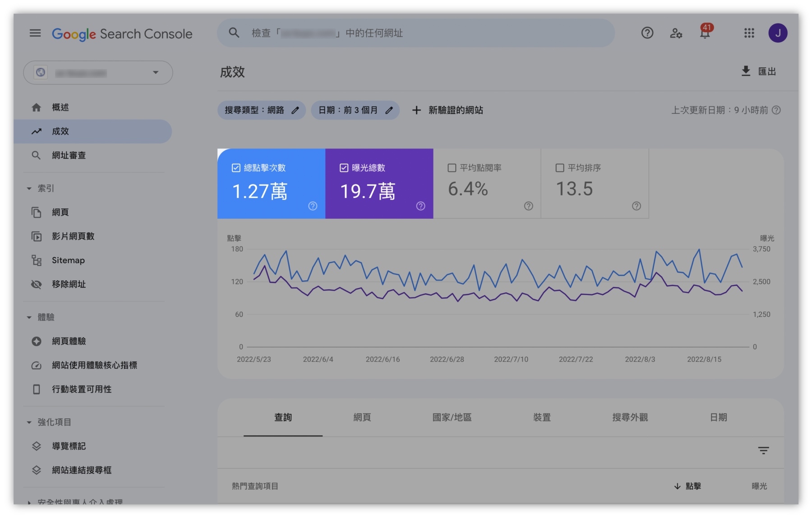Enable the 平均點閱率 checkbox
Screen dimensions: 812x518
coord(452,168)
